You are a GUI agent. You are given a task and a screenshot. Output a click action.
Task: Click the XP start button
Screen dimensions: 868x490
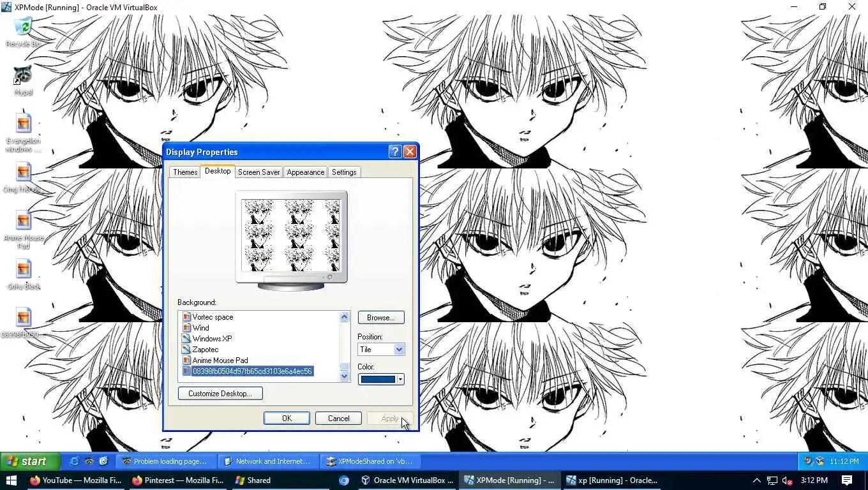pyautogui.click(x=30, y=461)
